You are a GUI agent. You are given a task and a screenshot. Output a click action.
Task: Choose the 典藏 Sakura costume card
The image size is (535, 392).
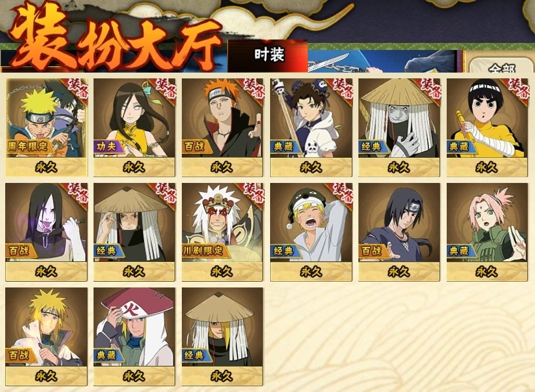487,232
